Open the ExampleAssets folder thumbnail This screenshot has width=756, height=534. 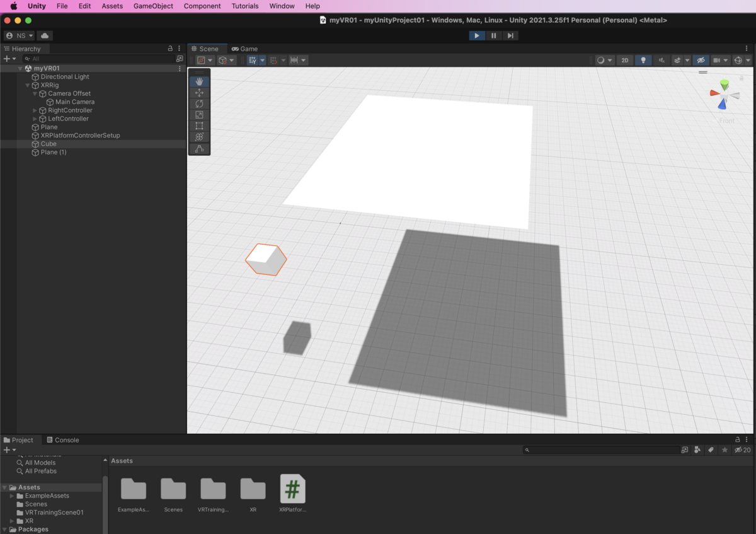133,489
